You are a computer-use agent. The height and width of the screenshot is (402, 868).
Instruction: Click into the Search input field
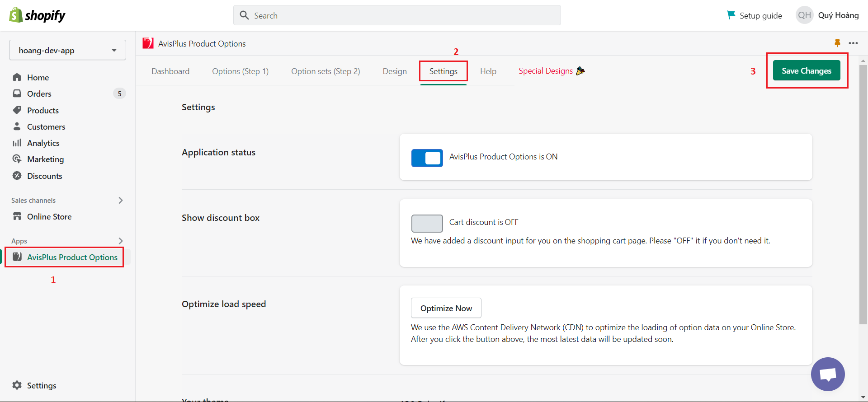coord(397,15)
